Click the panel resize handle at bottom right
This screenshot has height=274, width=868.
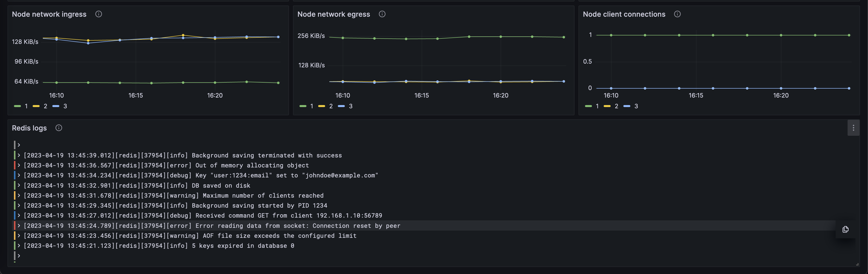click(857, 264)
